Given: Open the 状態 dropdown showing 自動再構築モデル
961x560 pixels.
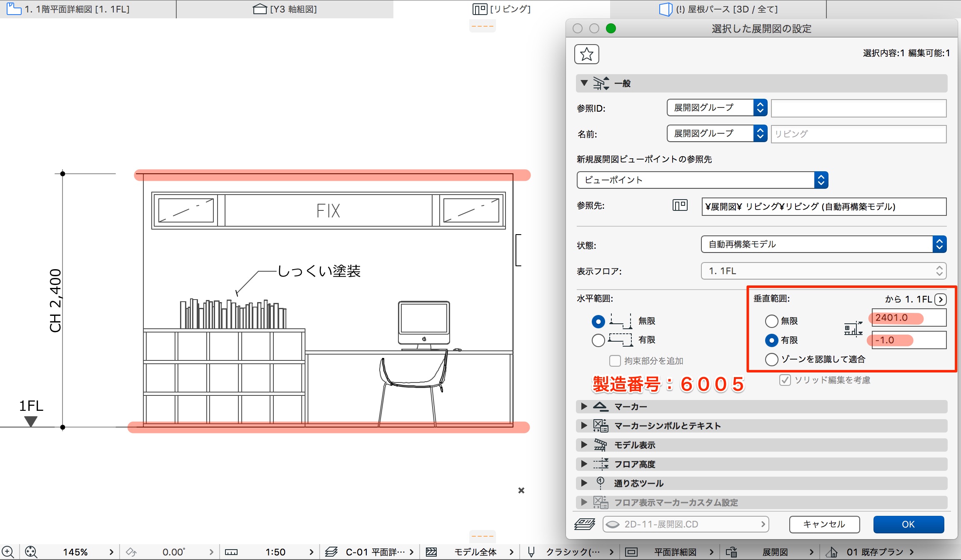Looking at the screenshot, I should [823, 244].
